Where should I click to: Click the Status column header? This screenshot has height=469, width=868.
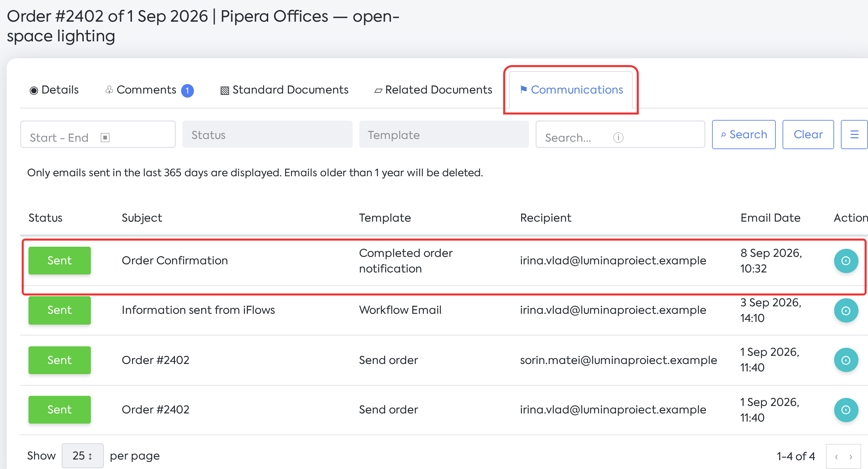(45, 218)
